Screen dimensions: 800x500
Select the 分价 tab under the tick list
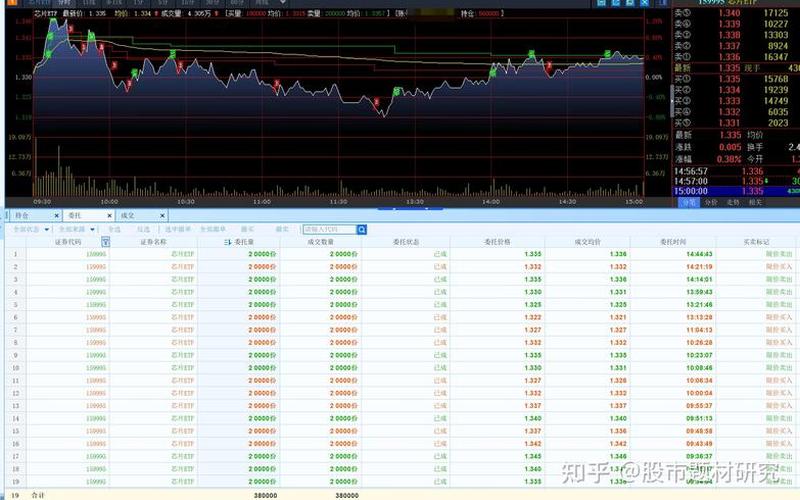(x=711, y=203)
